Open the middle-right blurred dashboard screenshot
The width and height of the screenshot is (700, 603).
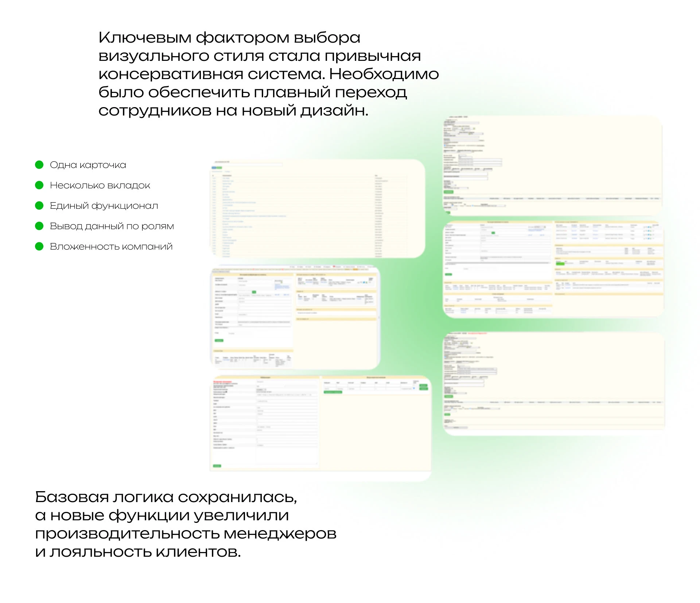[552, 269]
